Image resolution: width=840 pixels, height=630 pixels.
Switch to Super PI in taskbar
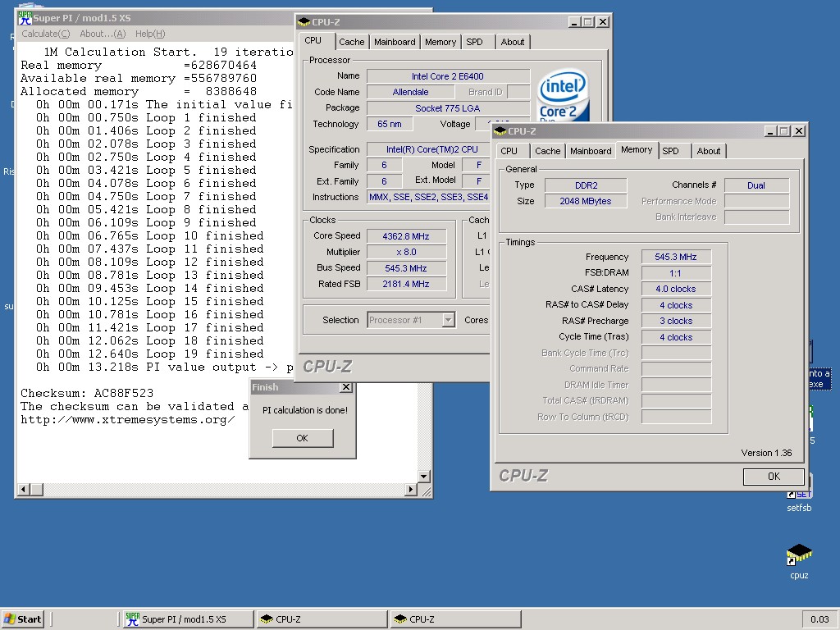188,619
